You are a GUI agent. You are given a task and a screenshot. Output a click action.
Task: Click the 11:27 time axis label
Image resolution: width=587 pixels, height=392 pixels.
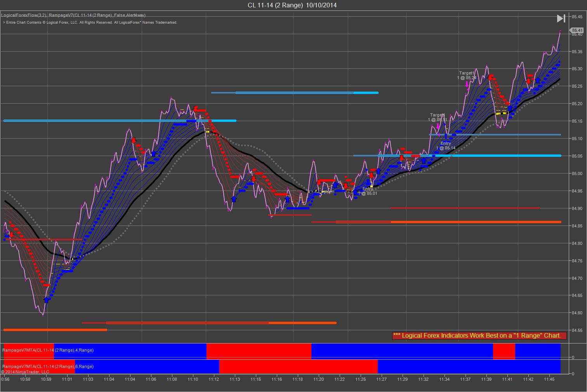[382, 379]
